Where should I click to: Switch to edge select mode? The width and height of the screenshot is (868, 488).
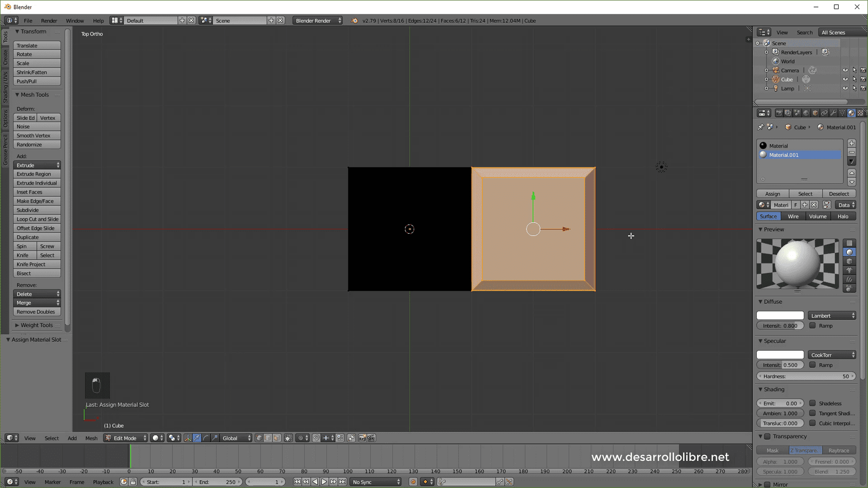click(x=267, y=438)
